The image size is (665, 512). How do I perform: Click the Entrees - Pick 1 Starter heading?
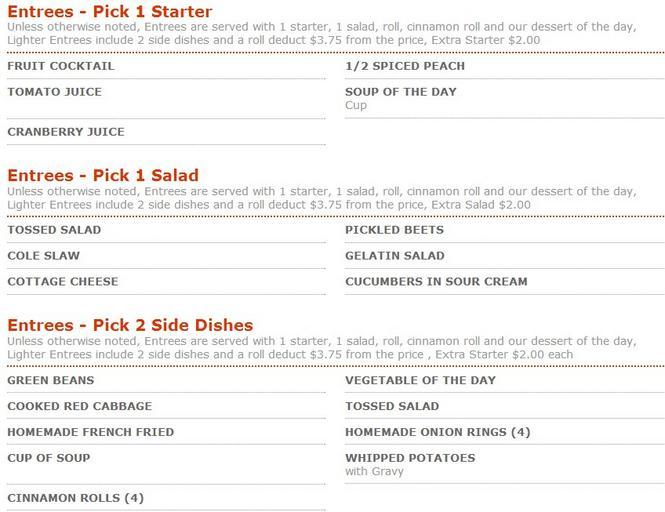pyautogui.click(x=109, y=12)
